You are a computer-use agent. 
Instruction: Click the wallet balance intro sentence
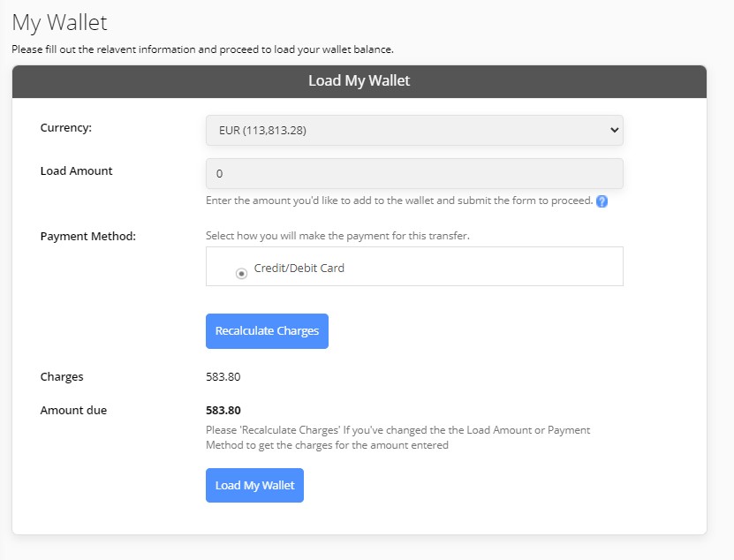point(202,49)
